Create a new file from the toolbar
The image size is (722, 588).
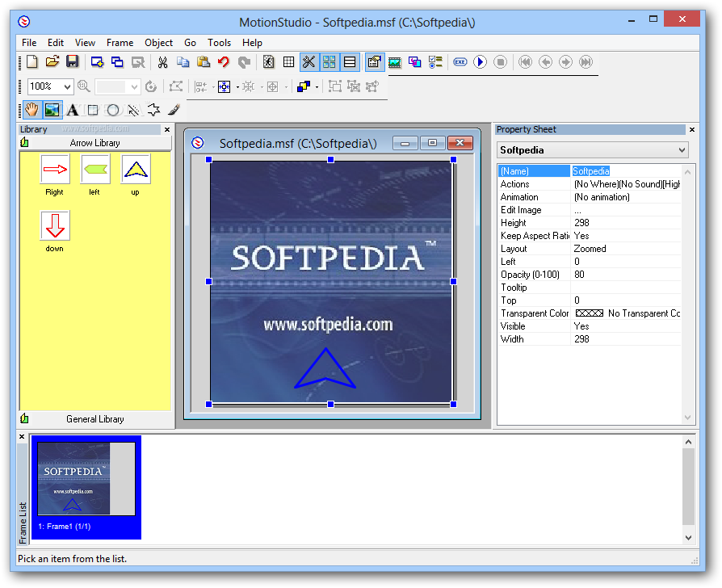point(31,61)
